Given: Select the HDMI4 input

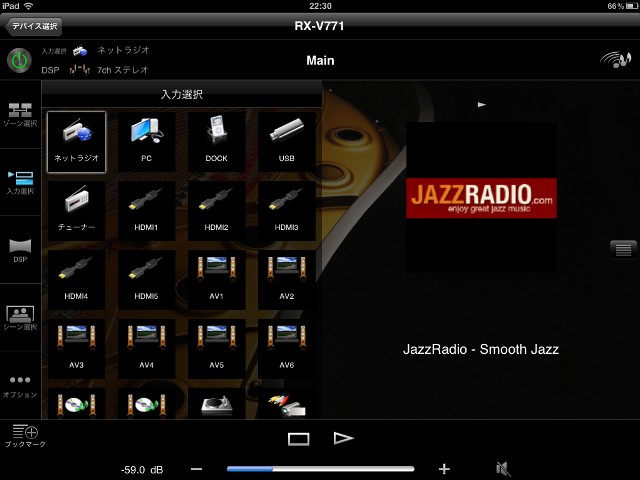Looking at the screenshot, I should [x=76, y=280].
